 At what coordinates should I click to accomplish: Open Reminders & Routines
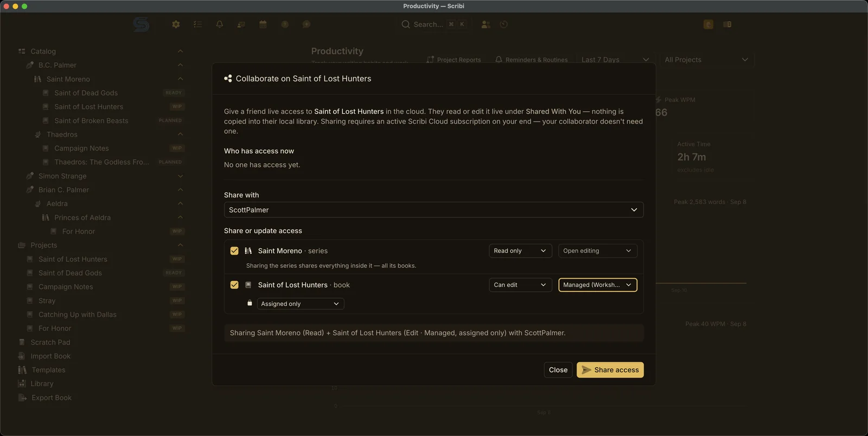tap(532, 60)
